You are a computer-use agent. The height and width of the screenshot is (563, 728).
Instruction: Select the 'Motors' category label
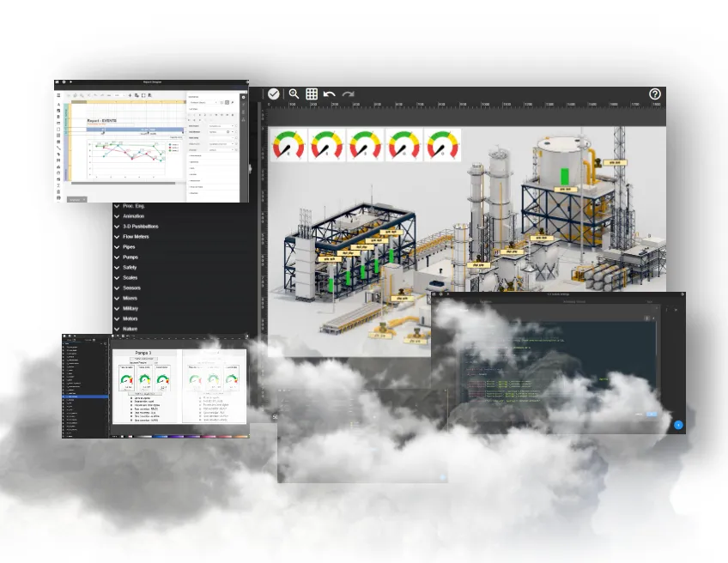pos(130,318)
